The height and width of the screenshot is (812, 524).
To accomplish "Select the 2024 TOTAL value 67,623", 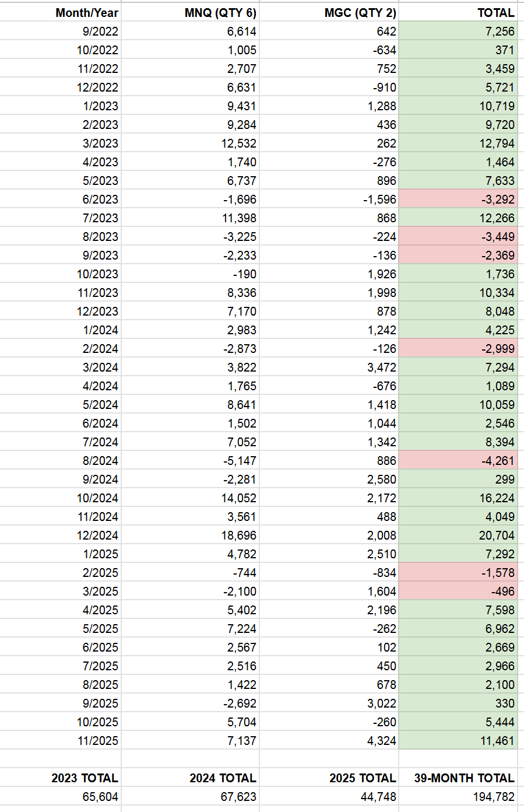I will point(238,797).
